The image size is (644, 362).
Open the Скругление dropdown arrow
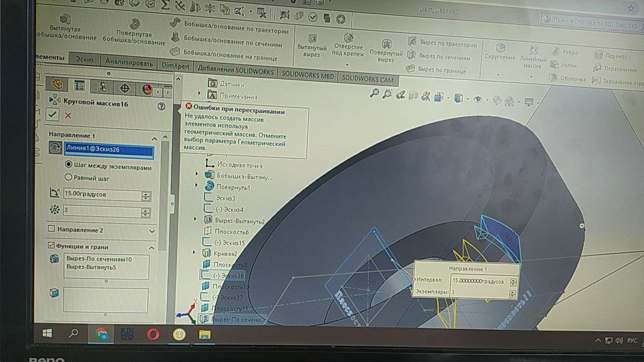click(498, 75)
